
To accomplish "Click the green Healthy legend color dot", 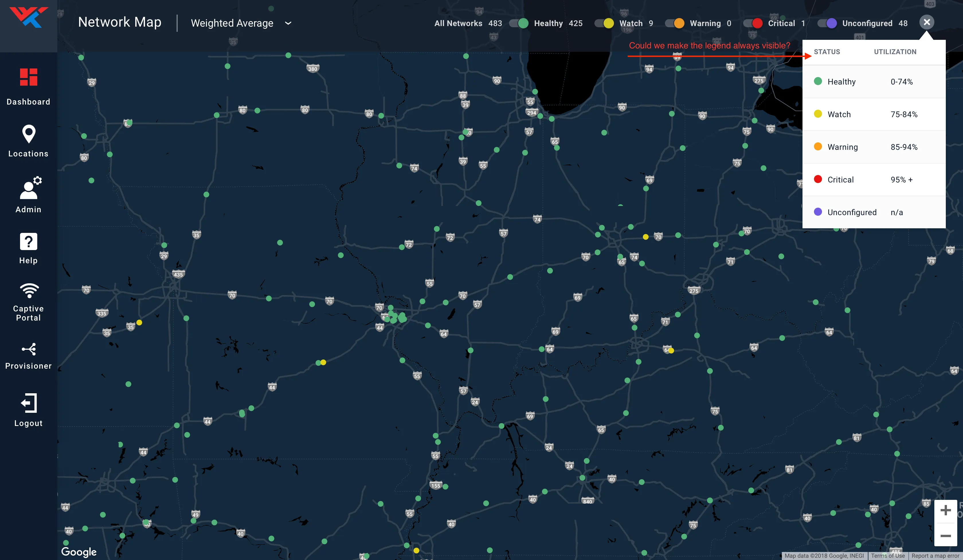I will 818,81.
